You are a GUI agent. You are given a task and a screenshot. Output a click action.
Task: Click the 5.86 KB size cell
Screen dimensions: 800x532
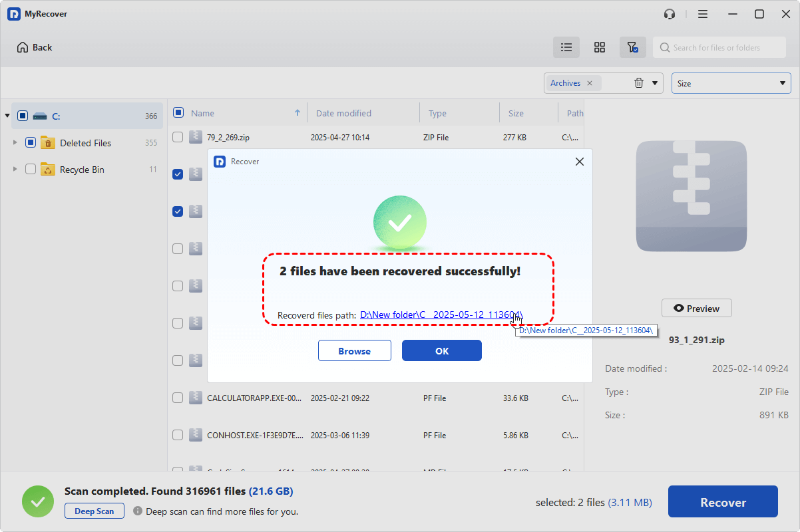(517, 436)
